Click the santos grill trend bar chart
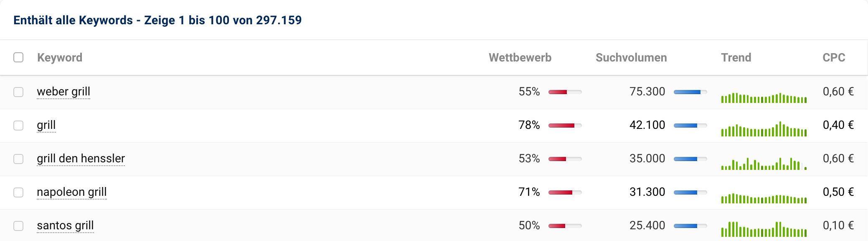This screenshot has height=241, width=868. click(764, 229)
